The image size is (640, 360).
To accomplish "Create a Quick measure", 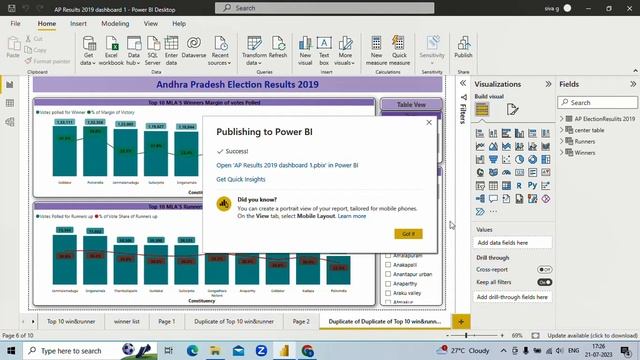I will click(399, 50).
